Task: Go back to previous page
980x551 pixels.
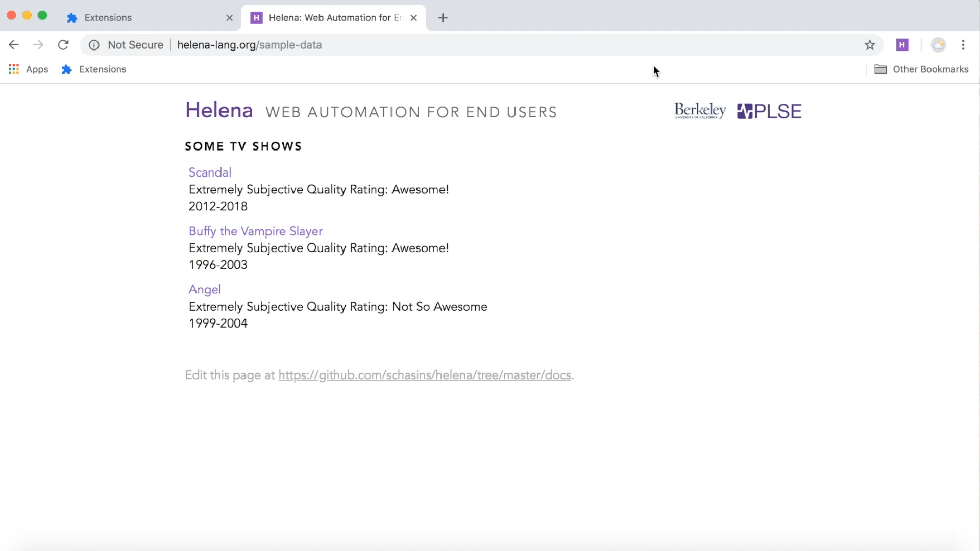Action: pyautogui.click(x=14, y=45)
